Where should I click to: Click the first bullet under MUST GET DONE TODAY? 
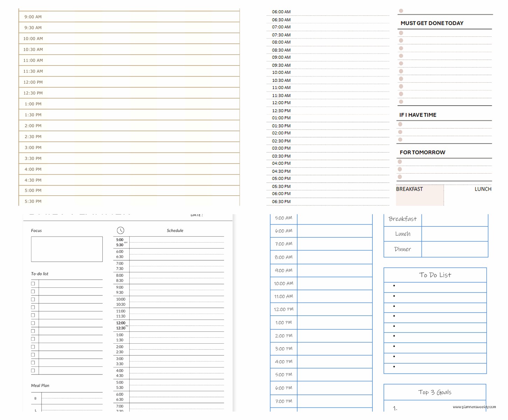click(x=401, y=33)
